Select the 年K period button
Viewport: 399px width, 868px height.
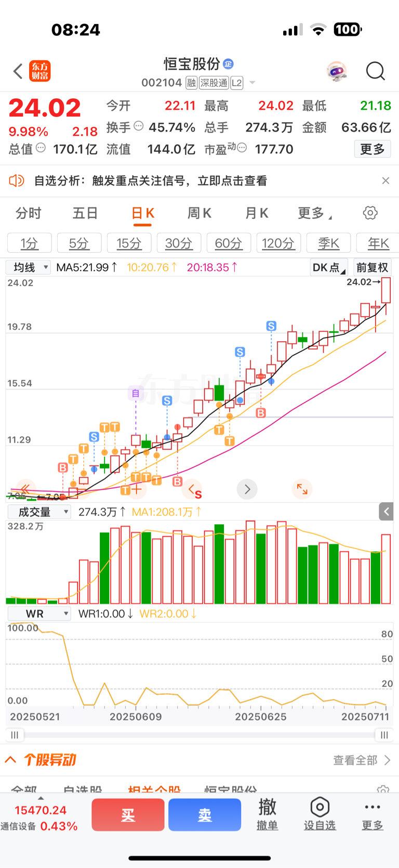(378, 243)
